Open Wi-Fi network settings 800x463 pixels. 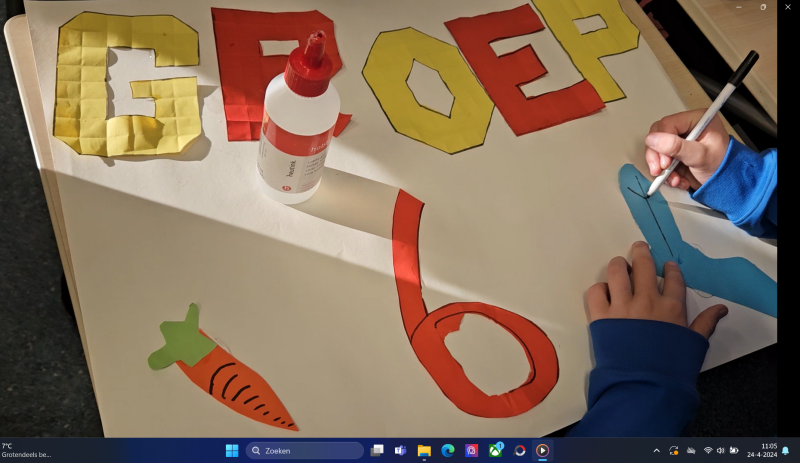click(708, 451)
